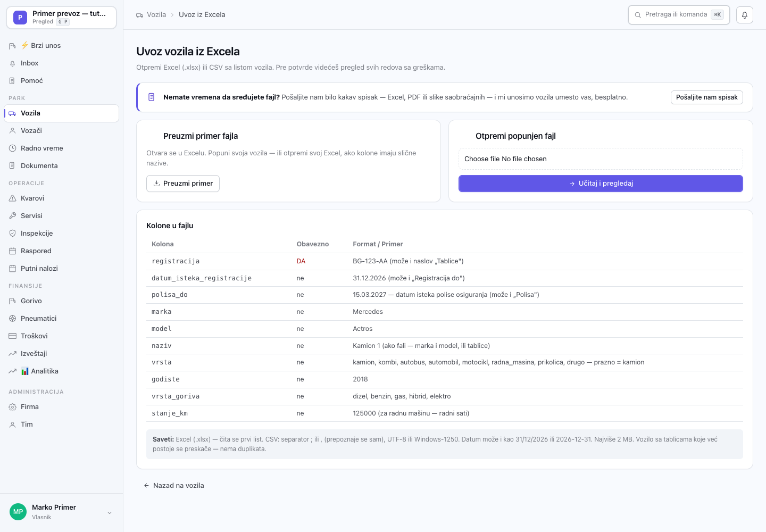This screenshot has height=532, width=766.
Task: Click the Choose file upload input
Action: click(601, 159)
